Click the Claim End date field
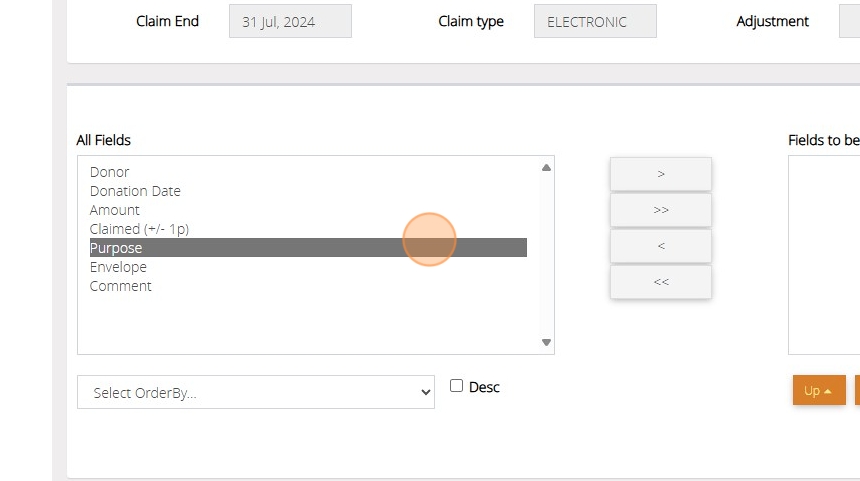Viewport: 860px width, 481px height. tap(290, 21)
